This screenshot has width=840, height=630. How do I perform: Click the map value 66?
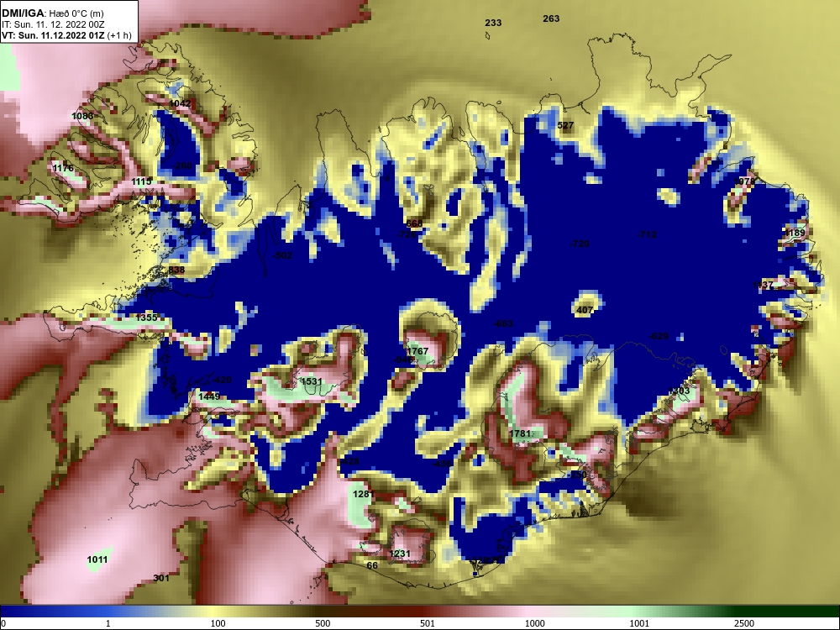coord(372,565)
